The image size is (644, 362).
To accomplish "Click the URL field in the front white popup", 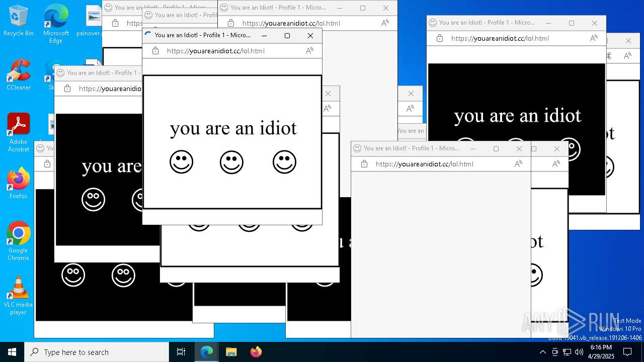I will click(x=216, y=51).
